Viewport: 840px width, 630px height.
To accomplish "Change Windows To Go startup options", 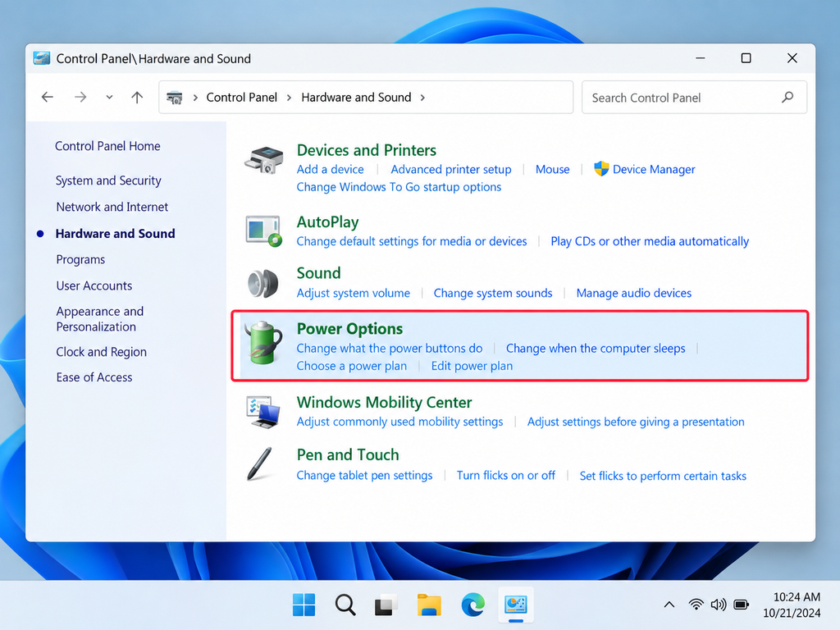I will (399, 187).
